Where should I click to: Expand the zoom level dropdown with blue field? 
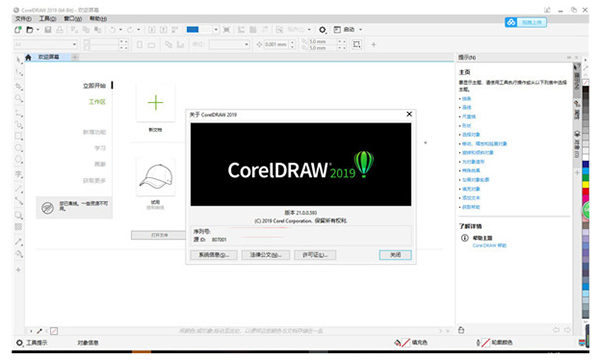pyautogui.click(x=216, y=29)
